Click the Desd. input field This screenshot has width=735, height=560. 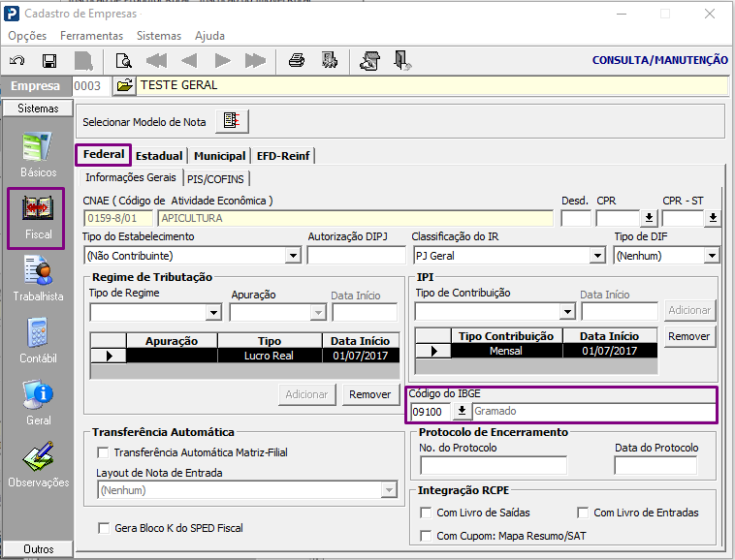(x=576, y=219)
